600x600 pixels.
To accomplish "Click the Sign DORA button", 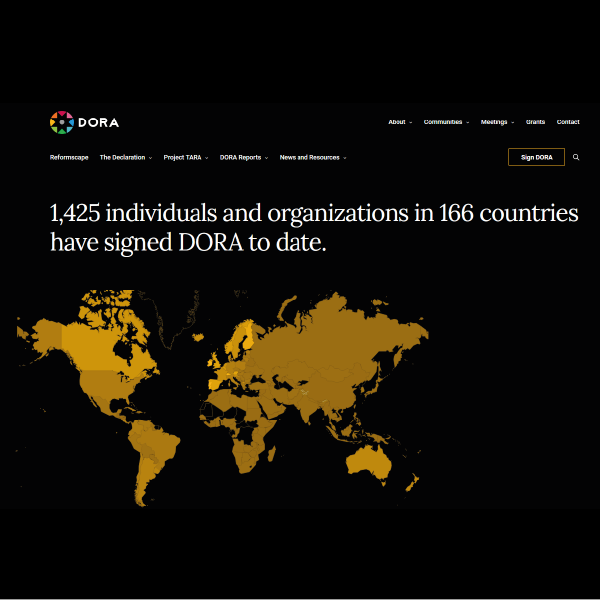I will (x=536, y=157).
